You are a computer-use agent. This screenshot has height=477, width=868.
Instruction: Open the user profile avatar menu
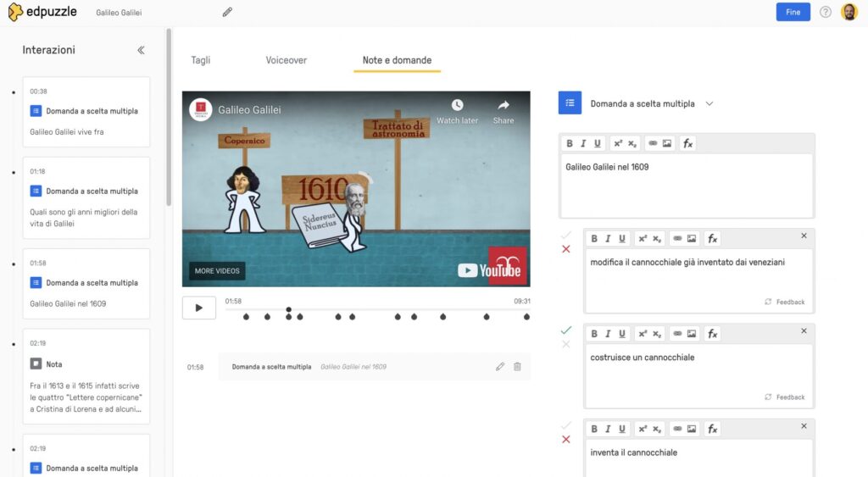(849, 12)
